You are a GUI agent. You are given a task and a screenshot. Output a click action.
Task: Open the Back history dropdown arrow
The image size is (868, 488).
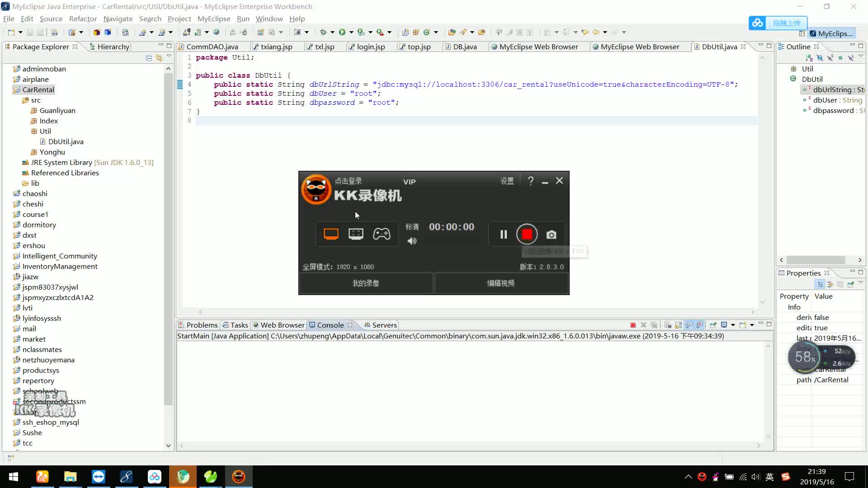click(605, 32)
